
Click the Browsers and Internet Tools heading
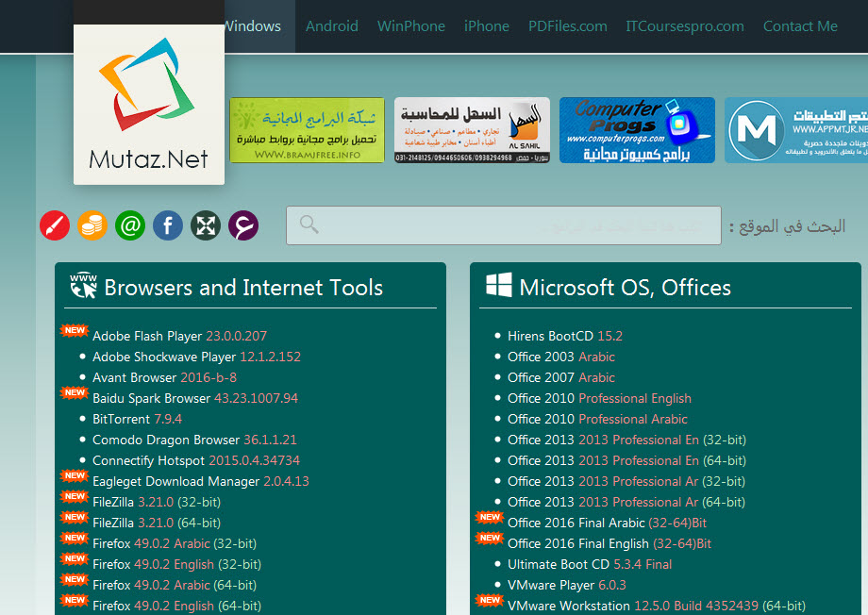[x=243, y=288]
